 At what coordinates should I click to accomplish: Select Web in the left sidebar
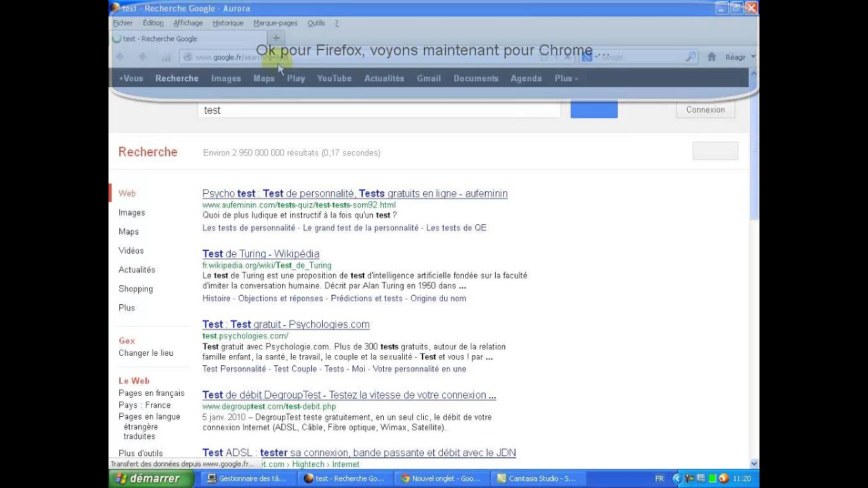click(127, 194)
